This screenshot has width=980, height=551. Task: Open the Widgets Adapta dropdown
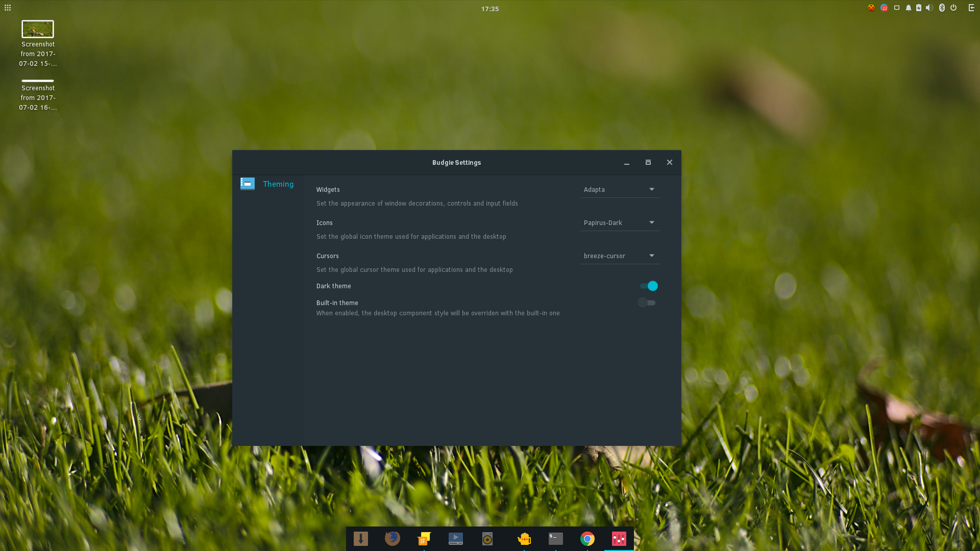point(620,190)
